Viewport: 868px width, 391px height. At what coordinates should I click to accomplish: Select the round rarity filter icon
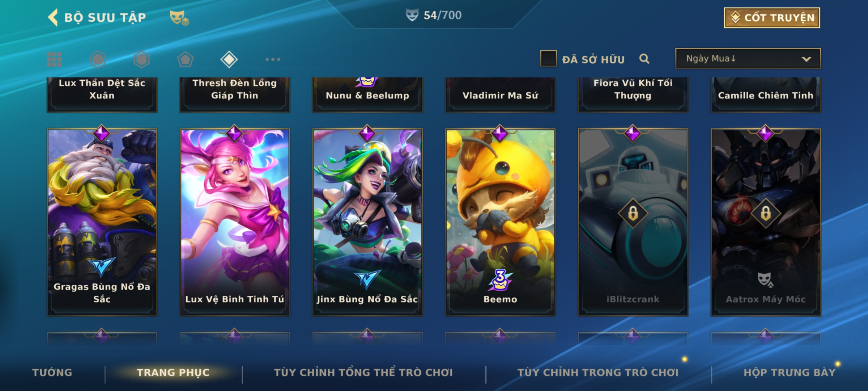pyautogui.click(x=98, y=59)
